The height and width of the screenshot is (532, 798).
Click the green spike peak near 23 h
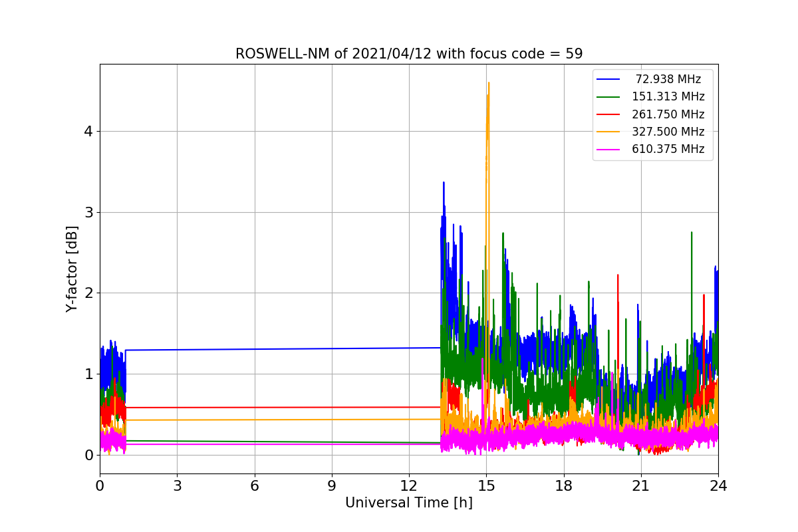(692, 233)
